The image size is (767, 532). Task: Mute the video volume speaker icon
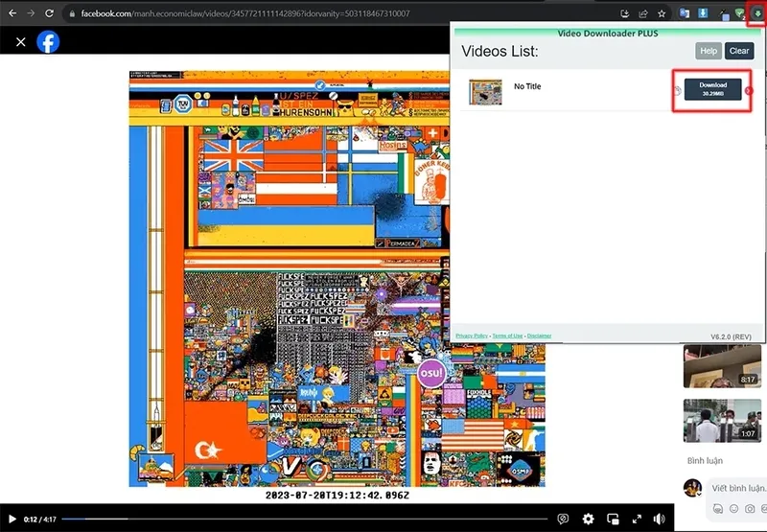(660, 519)
